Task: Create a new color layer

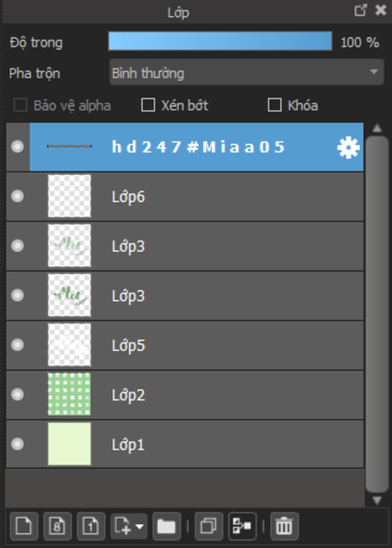Action: point(24,526)
